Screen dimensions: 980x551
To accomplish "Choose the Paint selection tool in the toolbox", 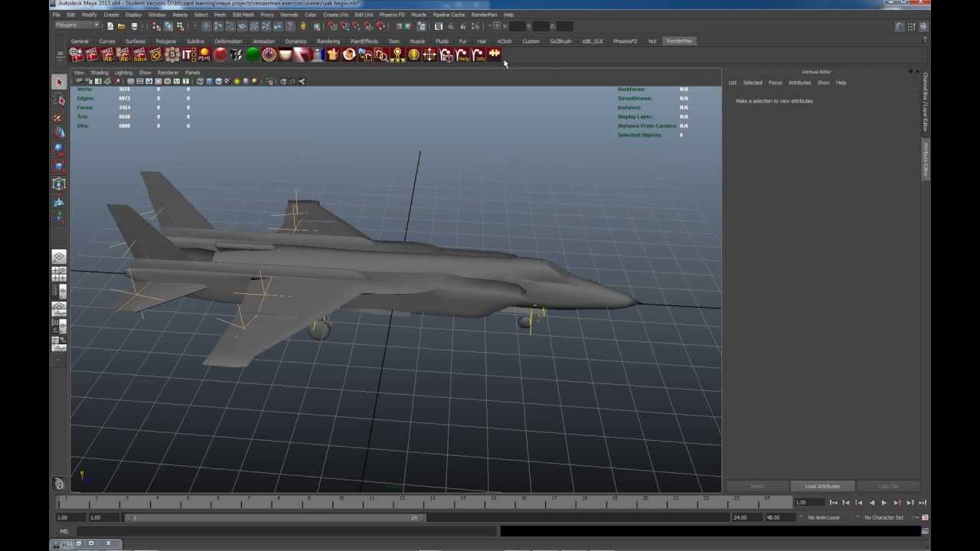I will (59, 116).
